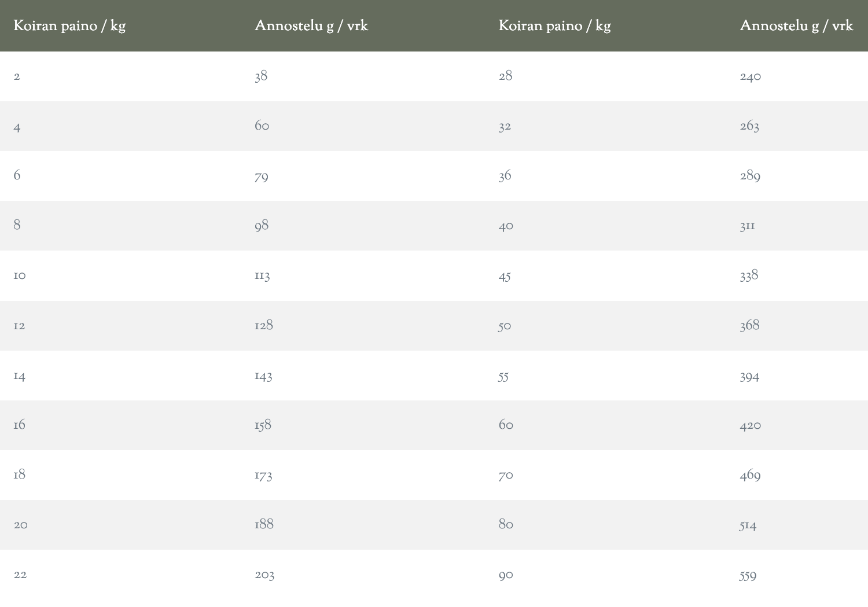Click the cell showing 203
868x607 pixels.
click(x=264, y=575)
